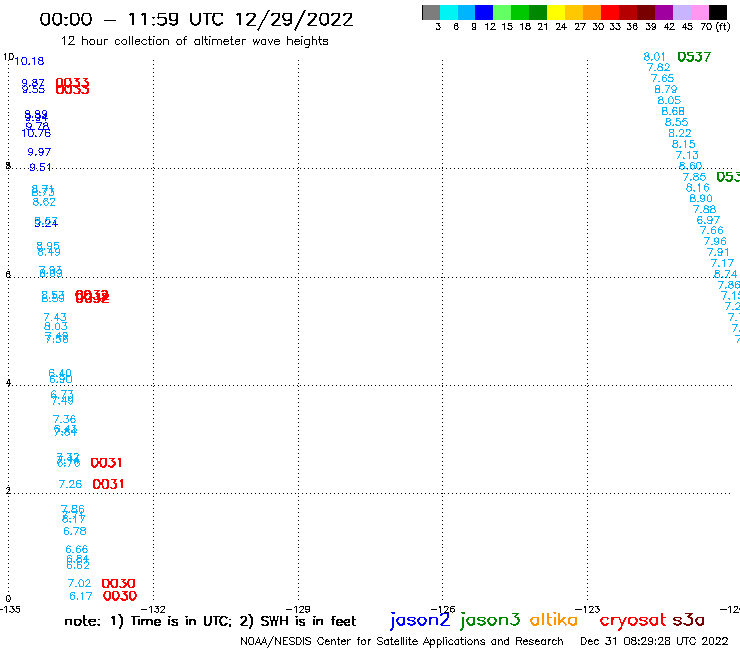The height and width of the screenshot is (650, 740).
Task: Select the wave height value 6.97
Action: coord(708,220)
